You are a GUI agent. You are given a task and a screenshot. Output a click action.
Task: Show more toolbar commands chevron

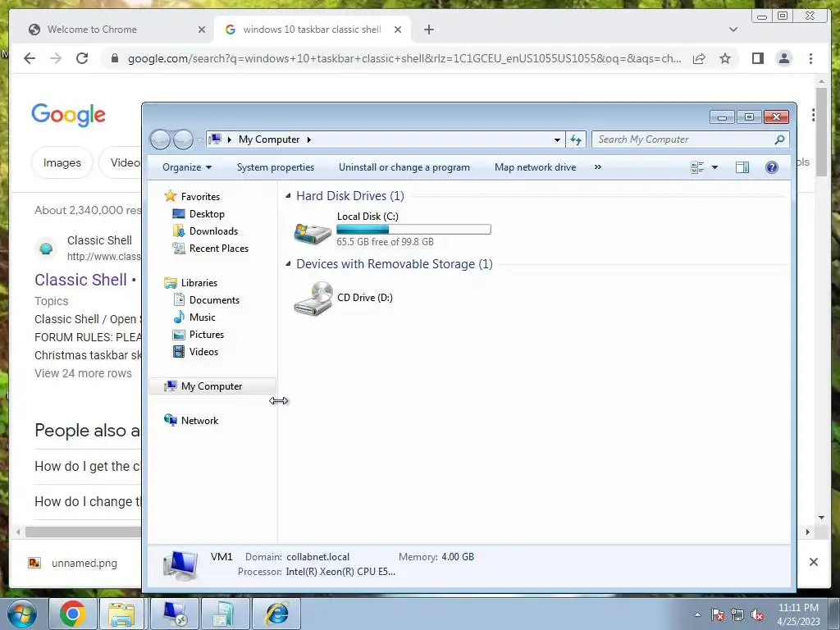click(x=598, y=167)
